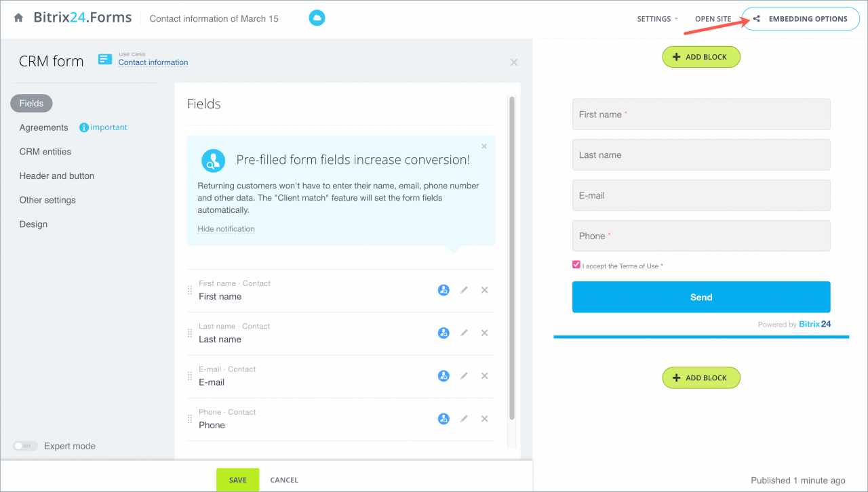Cancel the form editing
868x492 pixels.
click(x=284, y=480)
